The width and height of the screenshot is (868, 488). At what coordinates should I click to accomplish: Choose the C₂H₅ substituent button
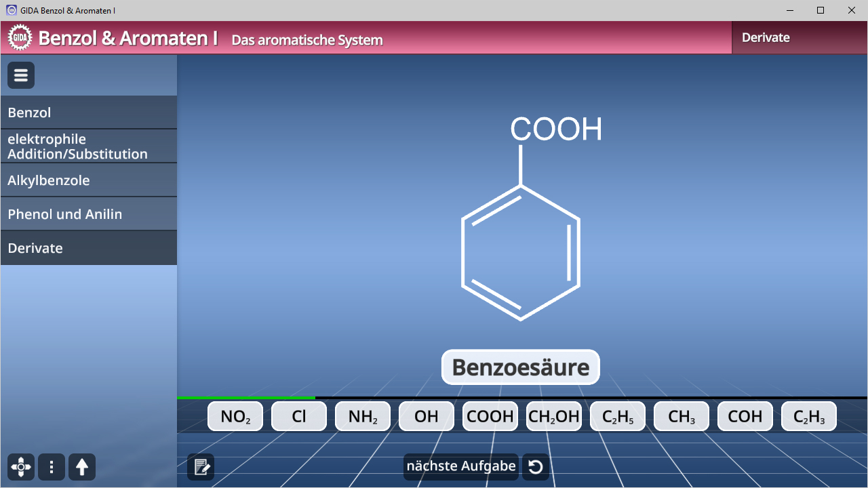coord(618,416)
